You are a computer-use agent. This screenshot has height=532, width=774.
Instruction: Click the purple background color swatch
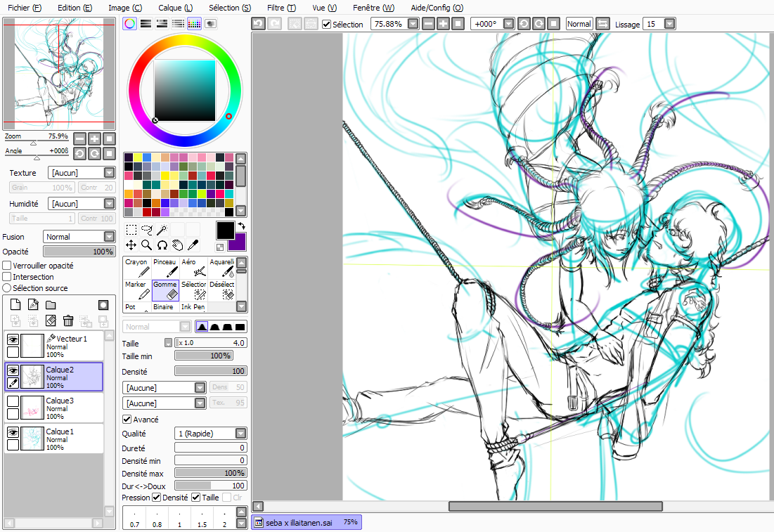pos(240,245)
